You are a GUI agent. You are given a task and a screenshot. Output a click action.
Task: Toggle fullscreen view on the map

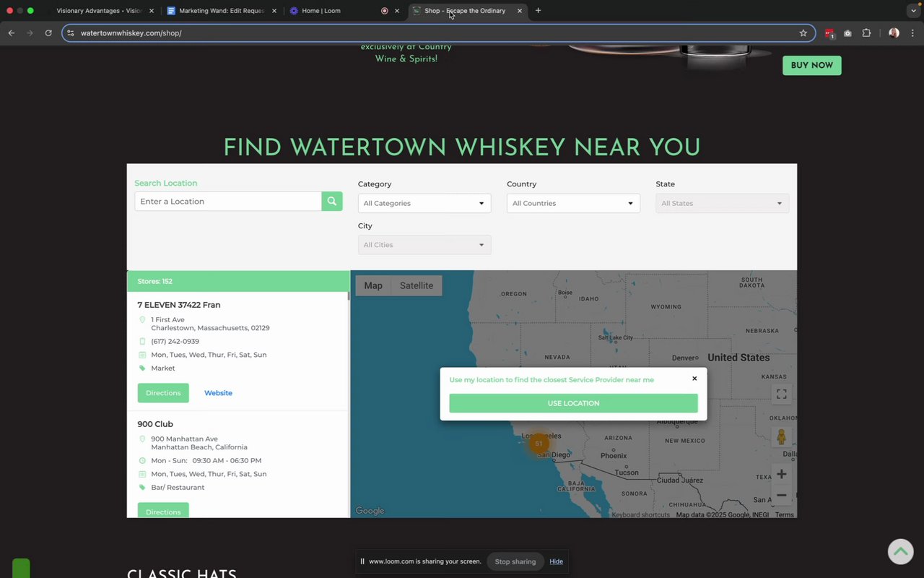pos(781,394)
